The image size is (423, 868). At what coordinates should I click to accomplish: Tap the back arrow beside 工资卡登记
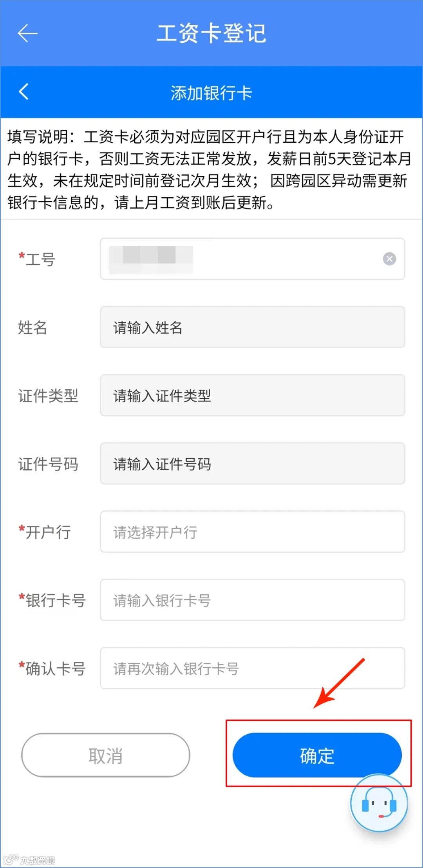click(27, 33)
